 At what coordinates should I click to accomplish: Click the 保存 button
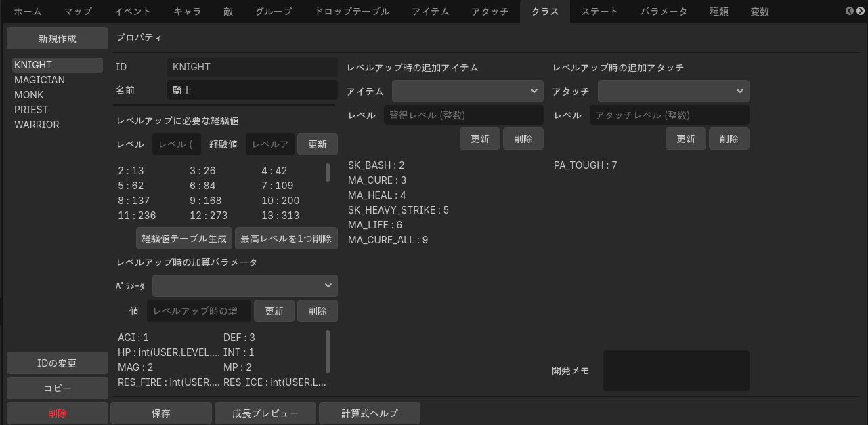click(x=161, y=413)
